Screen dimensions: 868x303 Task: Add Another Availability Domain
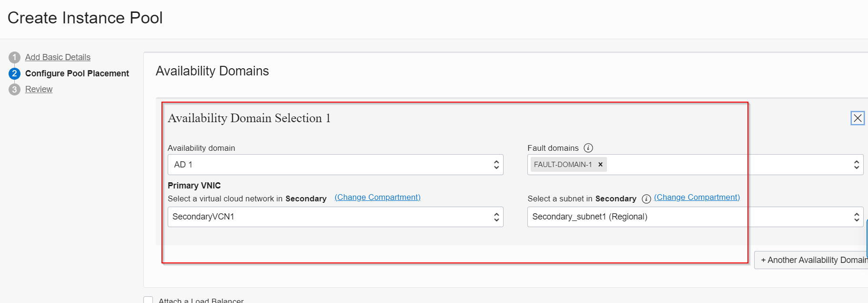pyautogui.click(x=813, y=260)
